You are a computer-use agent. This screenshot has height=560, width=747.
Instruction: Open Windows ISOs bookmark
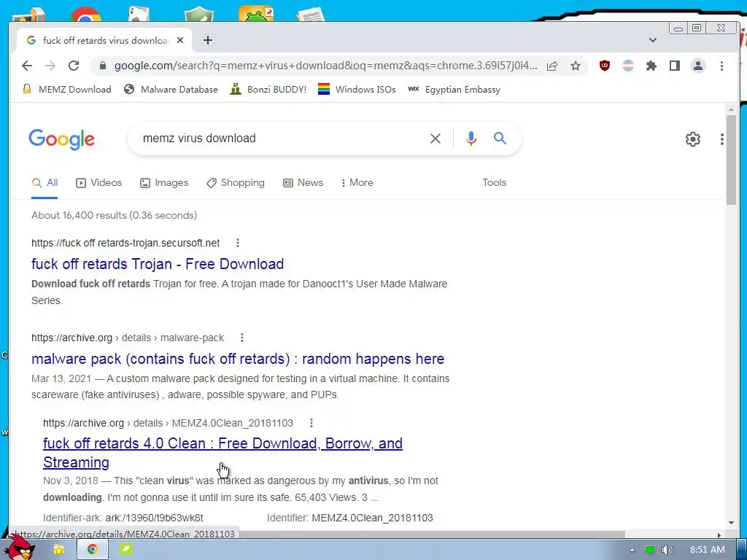357,90
